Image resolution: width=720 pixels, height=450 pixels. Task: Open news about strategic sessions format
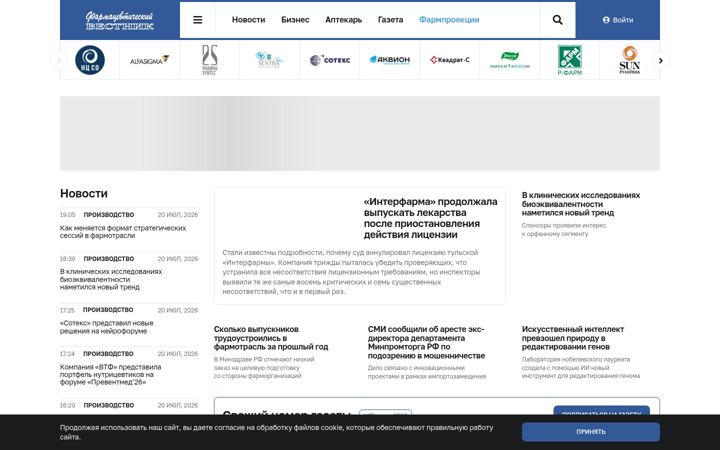(123, 232)
